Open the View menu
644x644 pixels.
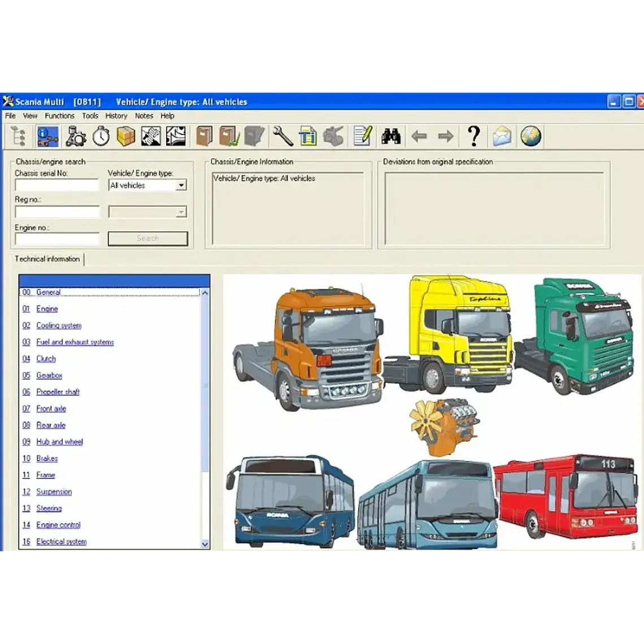click(x=30, y=116)
